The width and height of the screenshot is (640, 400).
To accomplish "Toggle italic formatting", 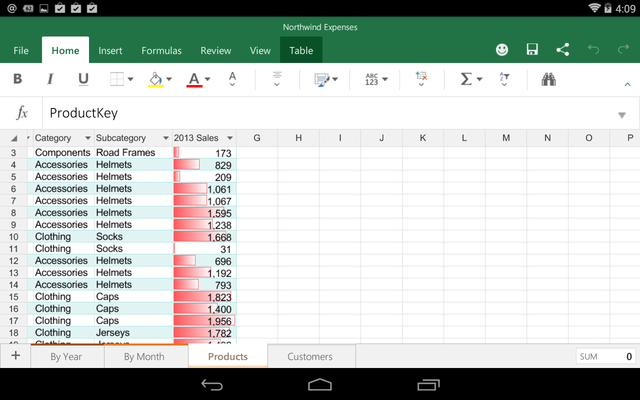I will [x=50, y=78].
